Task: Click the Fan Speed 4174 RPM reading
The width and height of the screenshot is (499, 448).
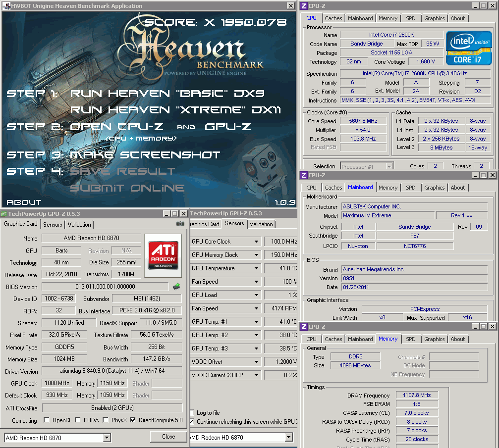Action: tap(280, 308)
